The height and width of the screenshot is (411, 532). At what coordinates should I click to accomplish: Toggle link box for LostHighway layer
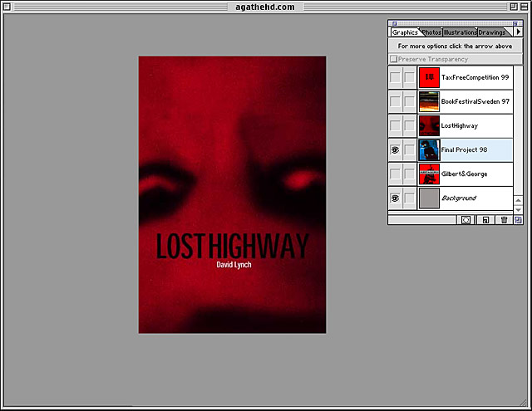(410, 125)
